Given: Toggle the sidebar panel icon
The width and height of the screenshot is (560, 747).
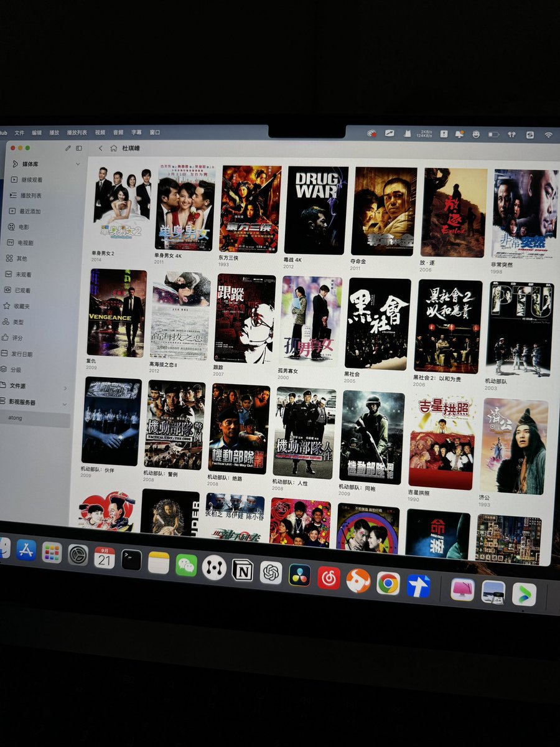Looking at the screenshot, I should pyautogui.click(x=79, y=148).
